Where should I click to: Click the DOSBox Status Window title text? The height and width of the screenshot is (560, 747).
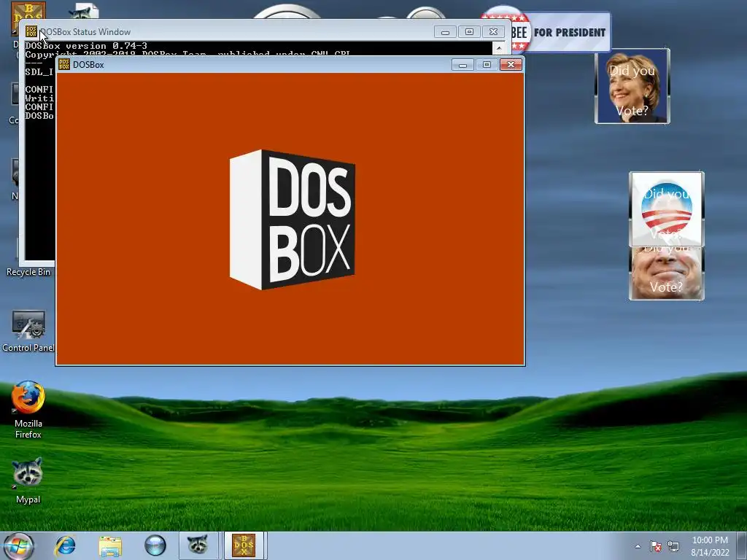tap(86, 32)
